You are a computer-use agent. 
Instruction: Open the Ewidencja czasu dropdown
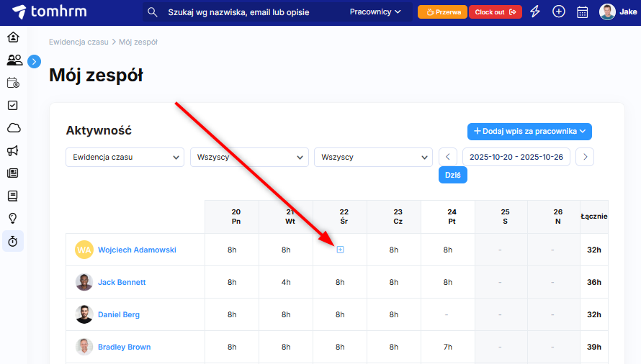click(125, 157)
